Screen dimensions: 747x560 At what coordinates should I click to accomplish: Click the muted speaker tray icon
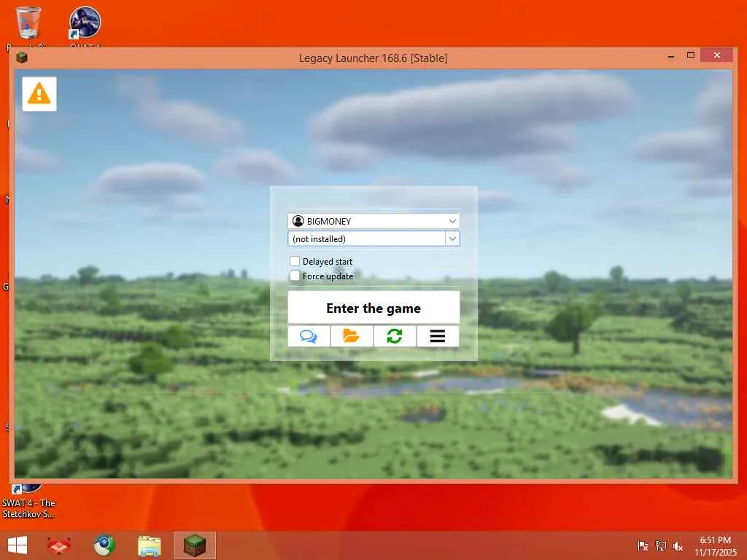pos(678,545)
